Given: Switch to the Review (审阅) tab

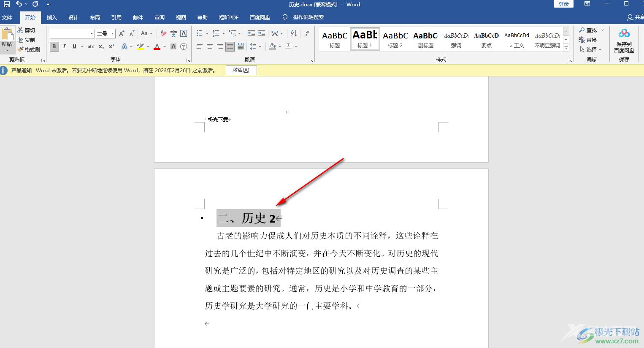Looking at the screenshot, I should tap(160, 17).
